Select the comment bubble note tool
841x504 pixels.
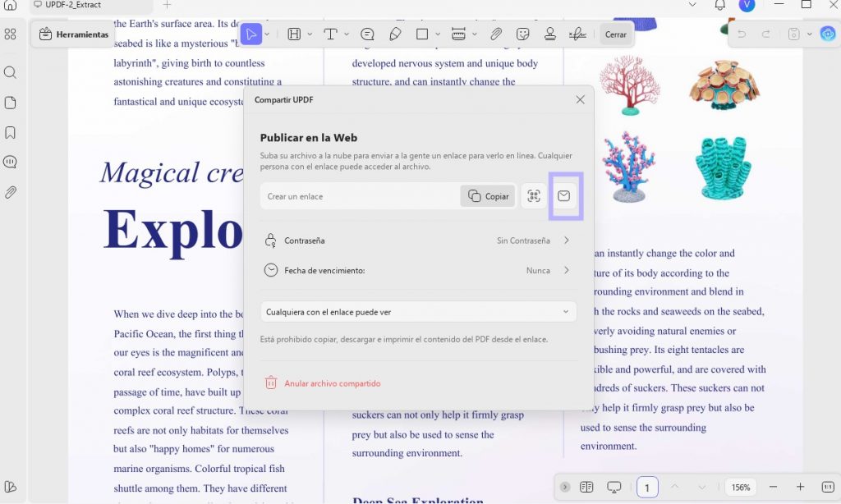(x=367, y=34)
